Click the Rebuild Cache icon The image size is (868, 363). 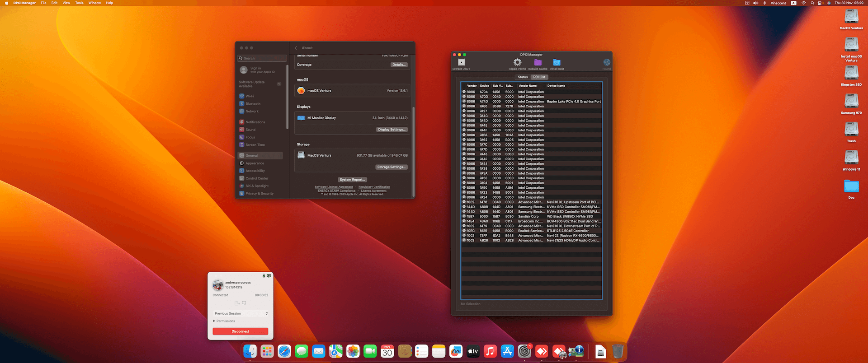[538, 62]
